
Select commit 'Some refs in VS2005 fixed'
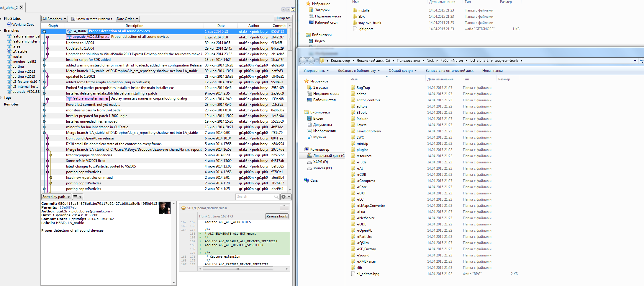click(x=164, y=161)
